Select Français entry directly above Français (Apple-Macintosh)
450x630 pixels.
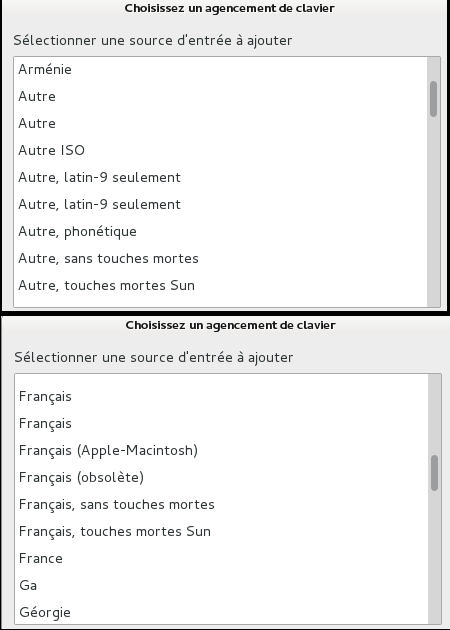(x=221, y=423)
